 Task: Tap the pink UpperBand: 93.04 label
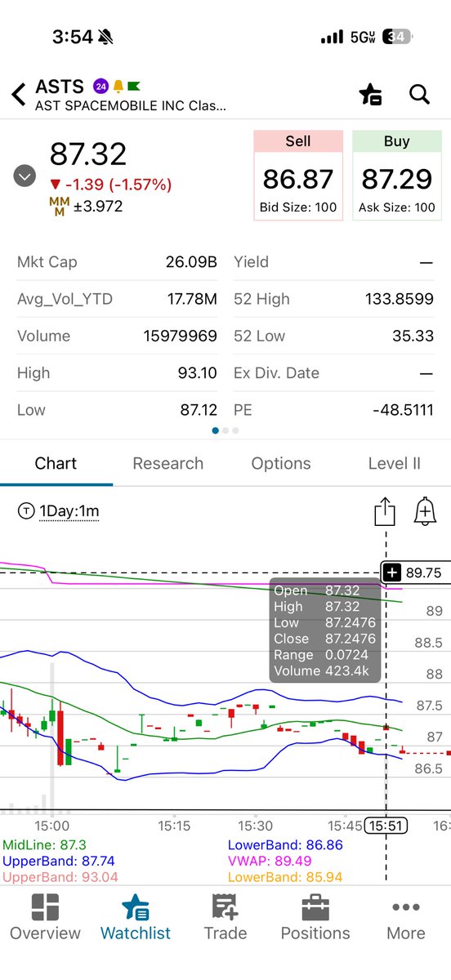(60, 877)
